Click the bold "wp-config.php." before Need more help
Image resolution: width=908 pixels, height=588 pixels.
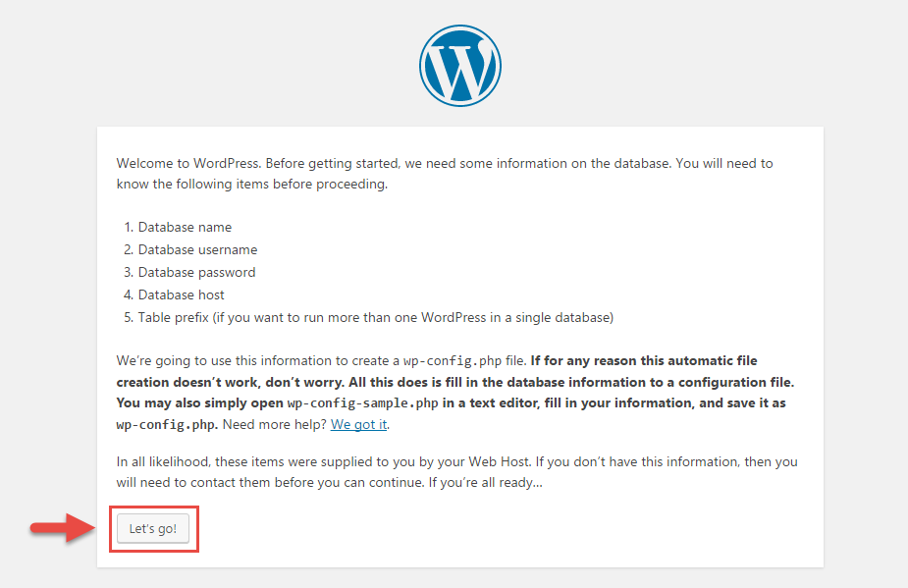pyautogui.click(x=167, y=425)
